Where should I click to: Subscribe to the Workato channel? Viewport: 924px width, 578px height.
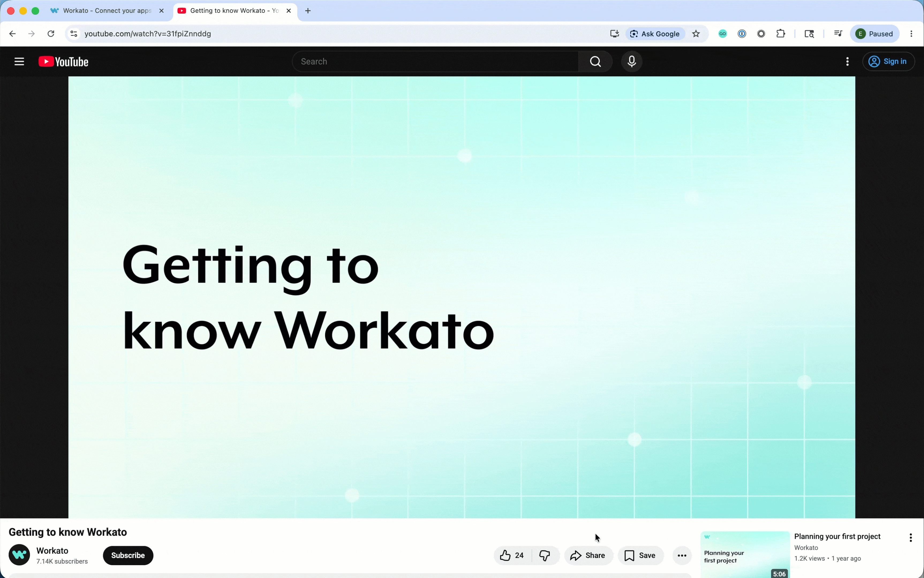(128, 556)
